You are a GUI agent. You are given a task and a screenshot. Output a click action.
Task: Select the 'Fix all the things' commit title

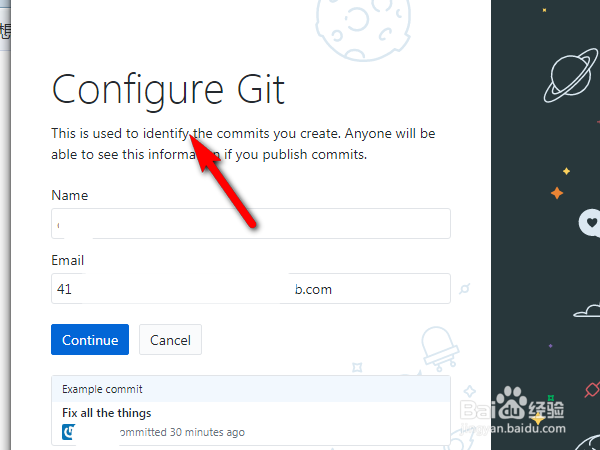pyautogui.click(x=106, y=413)
